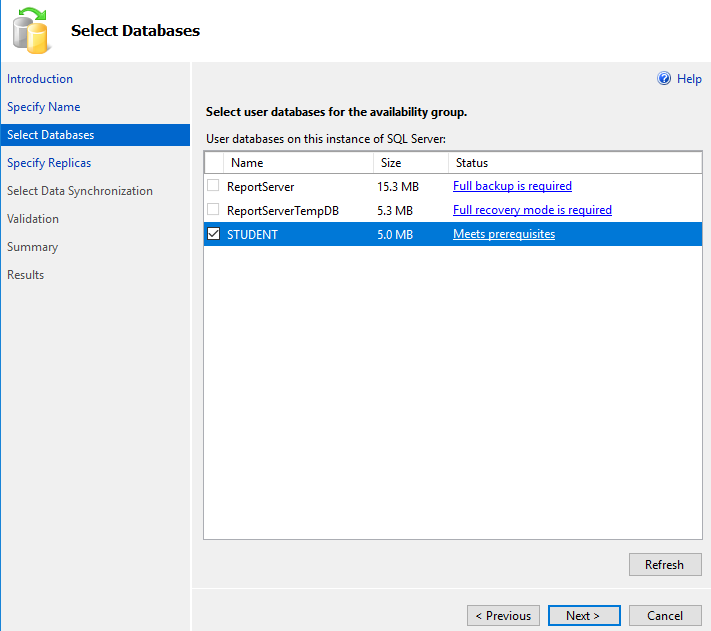Open the Specify Name wizard page
711x631 pixels.
pyautogui.click(x=44, y=107)
